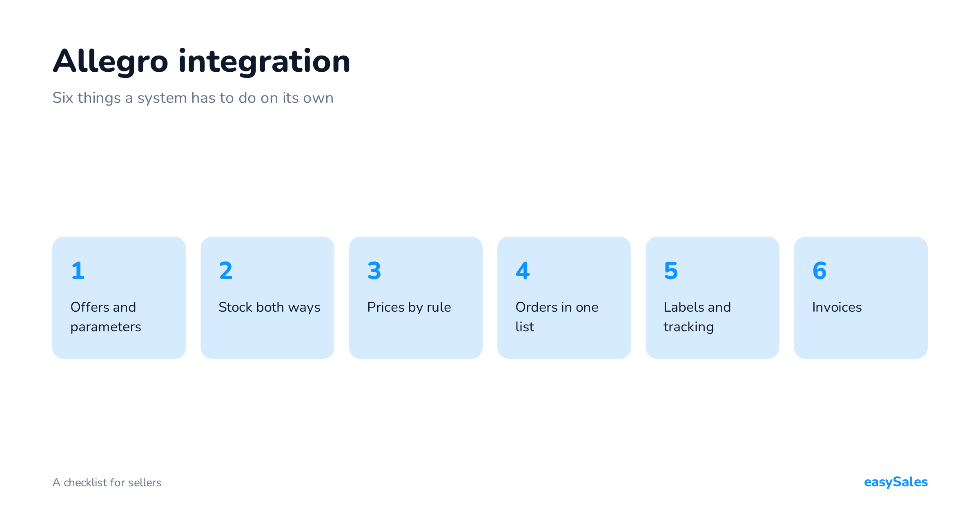
Task: Select the "Stock both ways" label
Action: pos(269,307)
